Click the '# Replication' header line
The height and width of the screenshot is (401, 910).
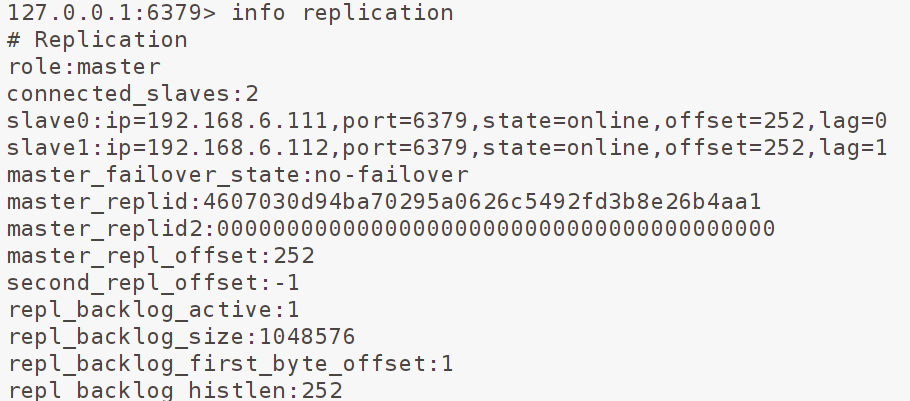97,41
